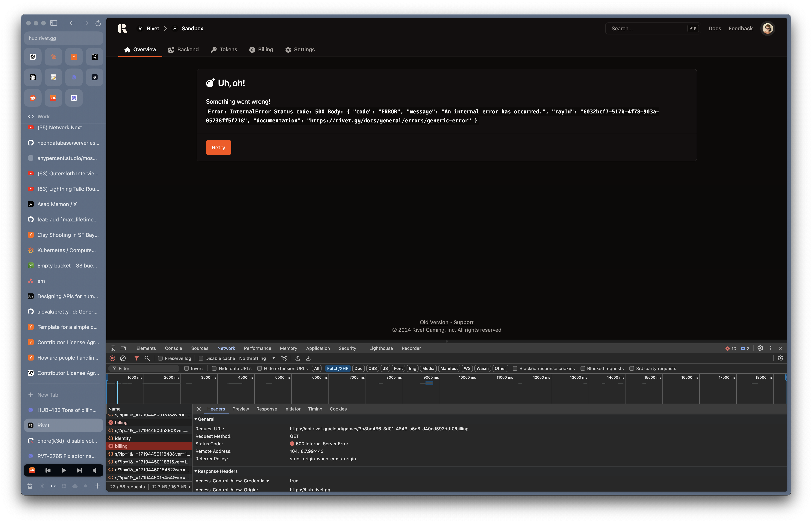This screenshot has height=523, width=812.
Task: Open network conditions wifi icon
Action: pyautogui.click(x=284, y=359)
